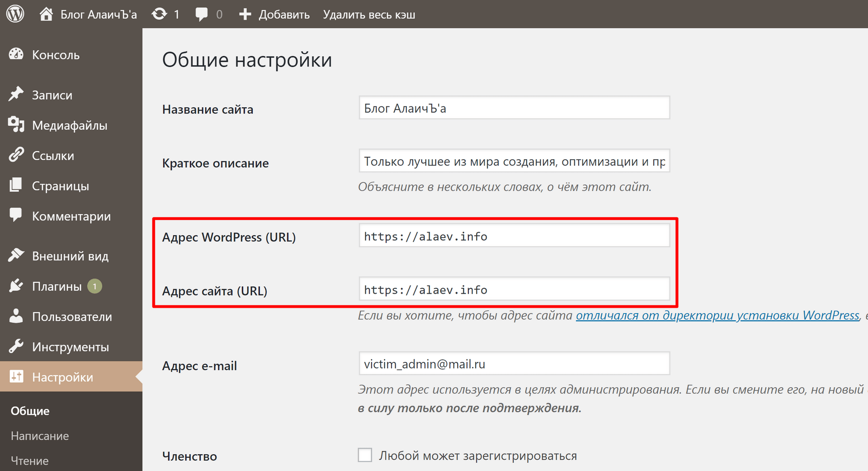Viewport: 868px width, 471px height.
Task: Click the Членство label
Action: (189, 456)
